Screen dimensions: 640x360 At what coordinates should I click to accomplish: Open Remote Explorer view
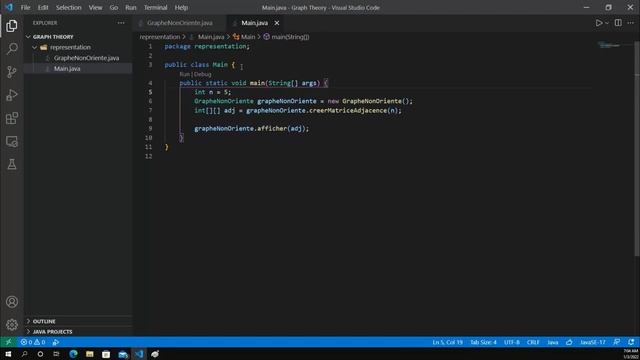[x=12, y=141]
